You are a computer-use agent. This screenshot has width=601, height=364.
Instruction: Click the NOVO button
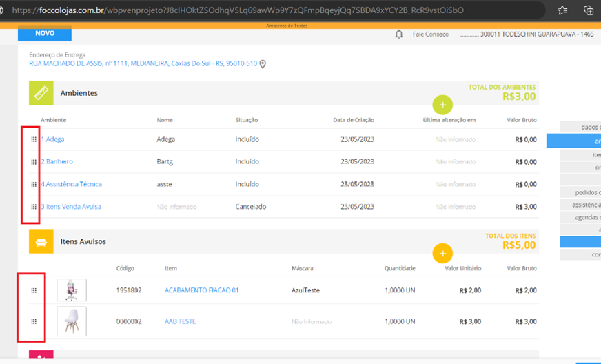[45, 33]
